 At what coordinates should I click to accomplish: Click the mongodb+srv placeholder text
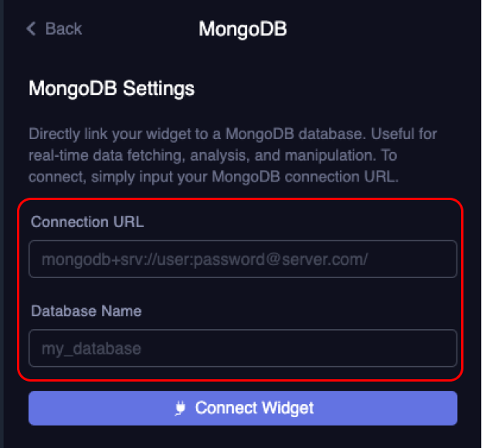pyautogui.click(x=205, y=260)
